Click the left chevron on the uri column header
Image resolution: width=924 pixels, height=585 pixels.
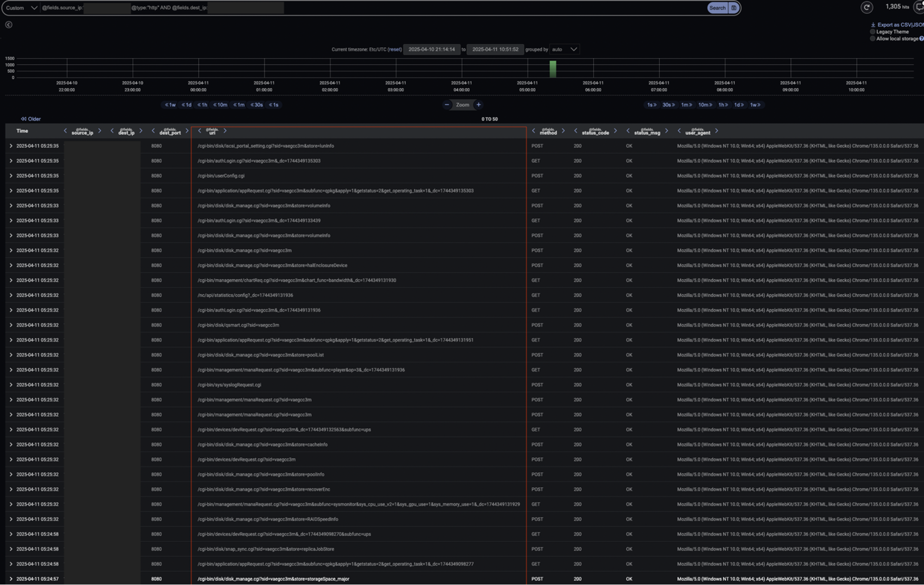(200, 131)
